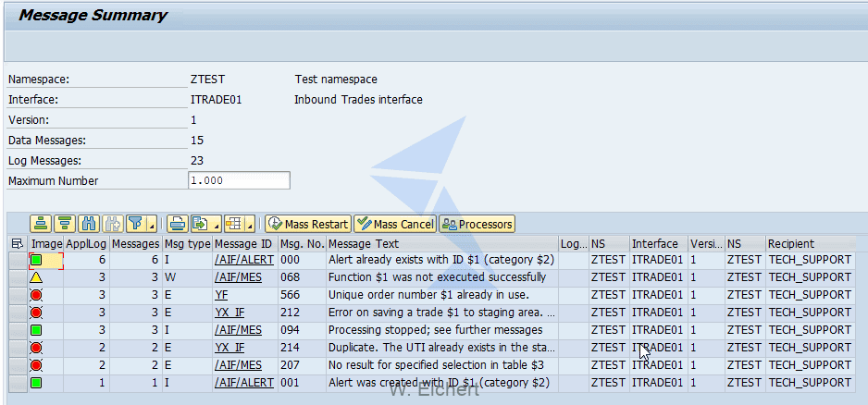Click 'Function $1 was not executed successfully'
Viewport: 868px width, 405px height.
tap(438, 277)
